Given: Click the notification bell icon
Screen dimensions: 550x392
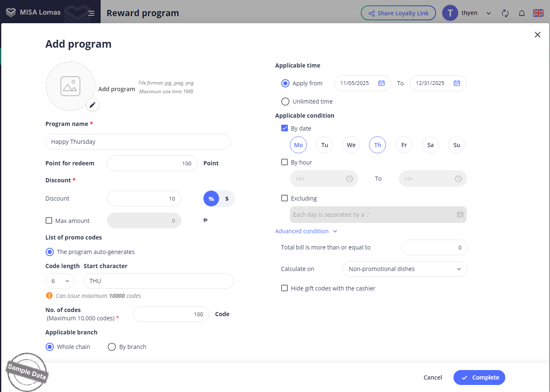Looking at the screenshot, I should [522, 13].
